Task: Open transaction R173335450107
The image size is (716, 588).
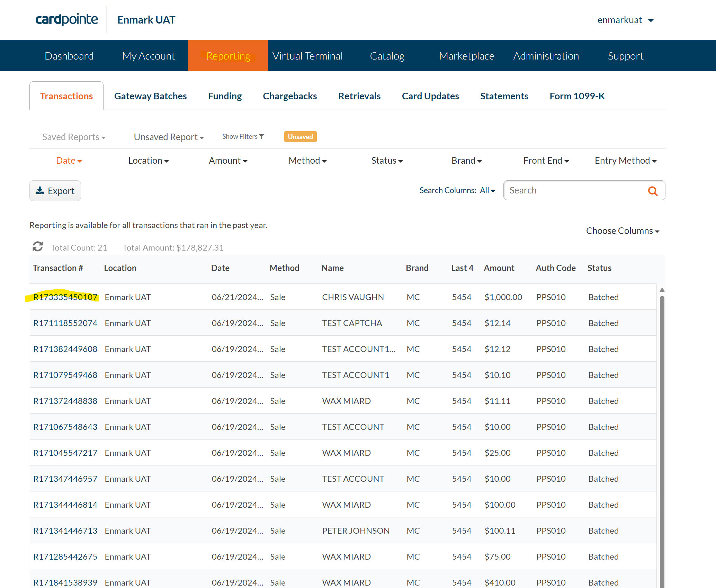Action: tap(65, 297)
